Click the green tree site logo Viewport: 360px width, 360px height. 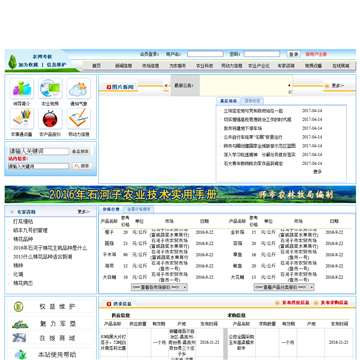pos(13,62)
